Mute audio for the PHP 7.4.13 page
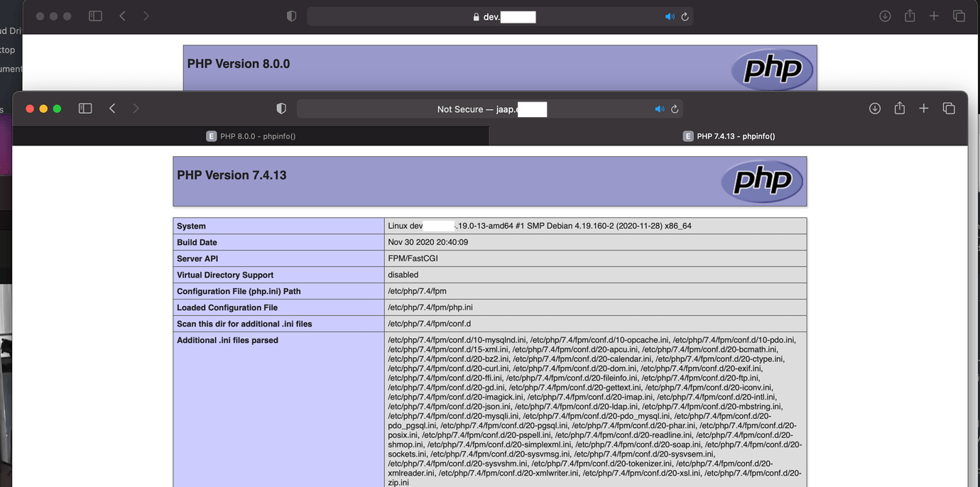 point(659,109)
